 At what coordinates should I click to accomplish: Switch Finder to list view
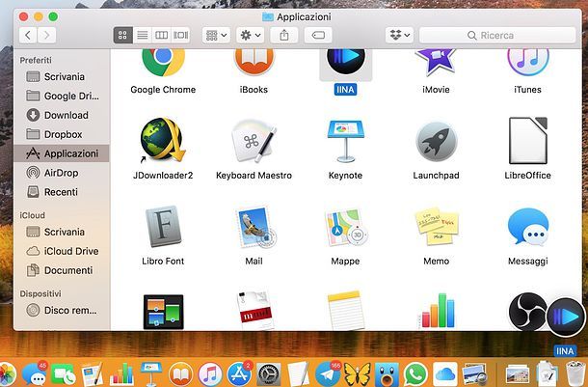pos(142,36)
